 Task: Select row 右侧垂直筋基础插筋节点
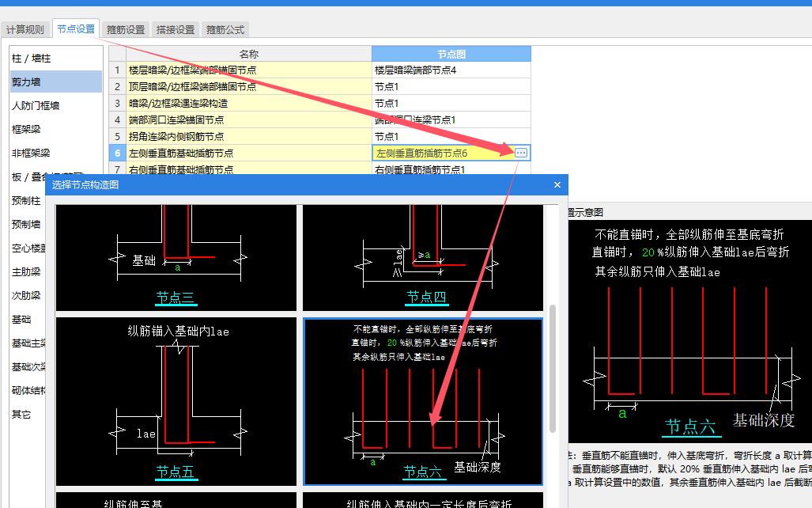[x=249, y=169]
